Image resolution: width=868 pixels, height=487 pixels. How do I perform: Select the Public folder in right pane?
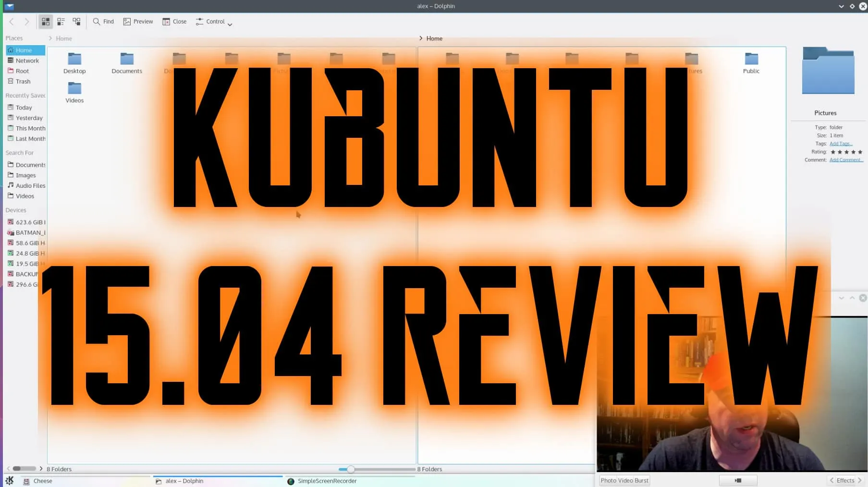(x=751, y=63)
